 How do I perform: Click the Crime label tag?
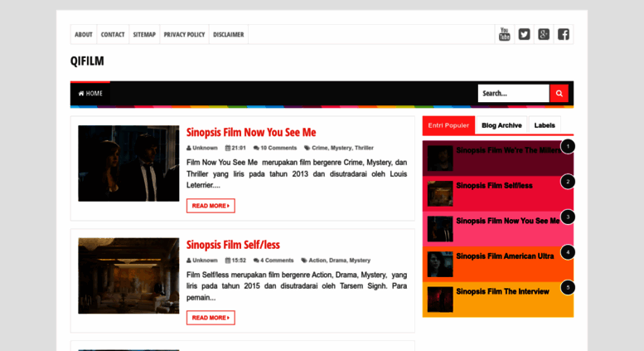[x=319, y=148]
